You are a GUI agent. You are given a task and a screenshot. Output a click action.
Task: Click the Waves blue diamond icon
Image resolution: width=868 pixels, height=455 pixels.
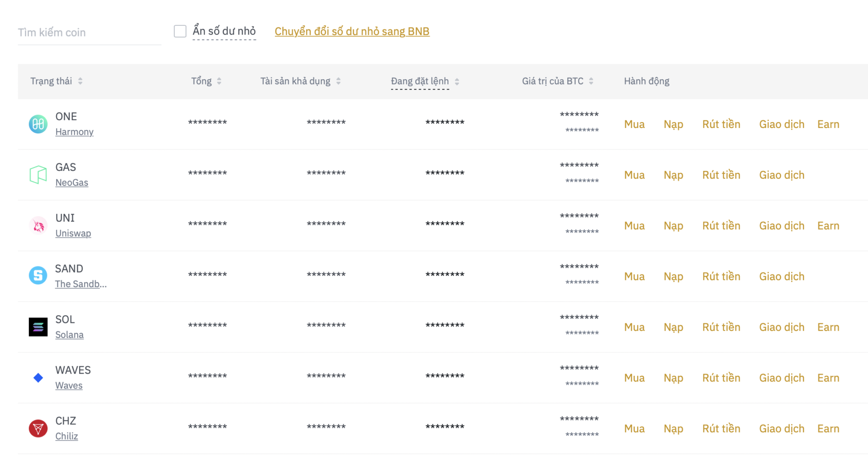pos(38,378)
